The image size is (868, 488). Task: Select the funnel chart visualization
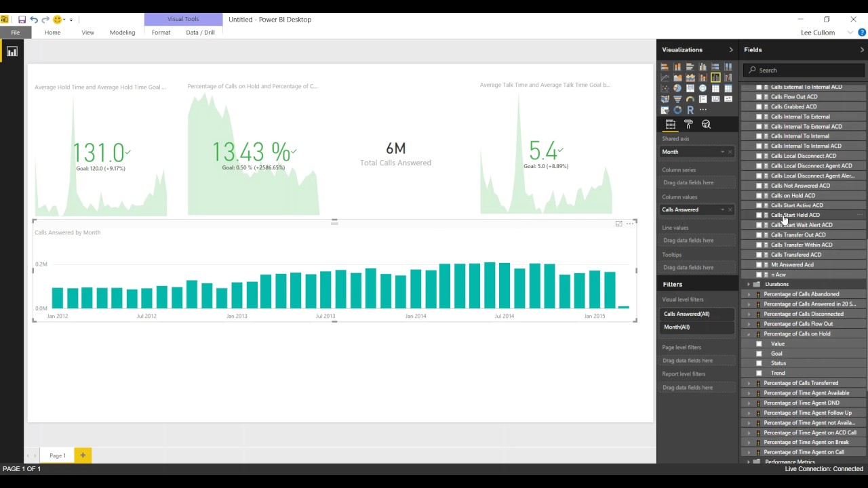(x=677, y=99)
